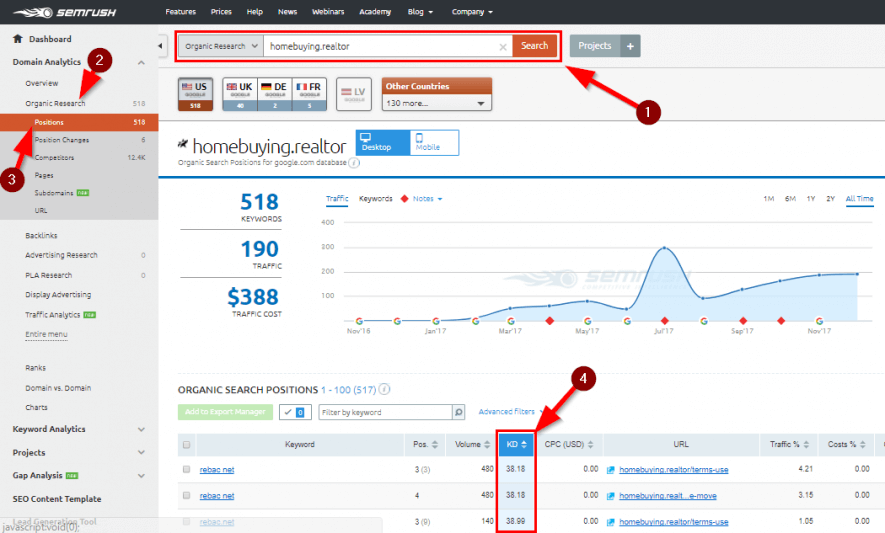The image size is (885, 533).
Task: Open the Dashboard home icon
Action: 17,38
